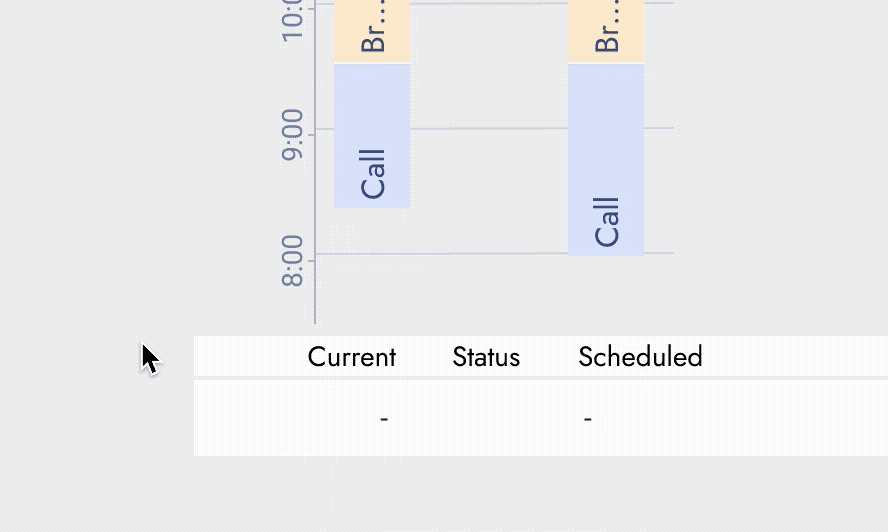Sort by the Current column header
888x532 pixels.
(x=351, y=357)
